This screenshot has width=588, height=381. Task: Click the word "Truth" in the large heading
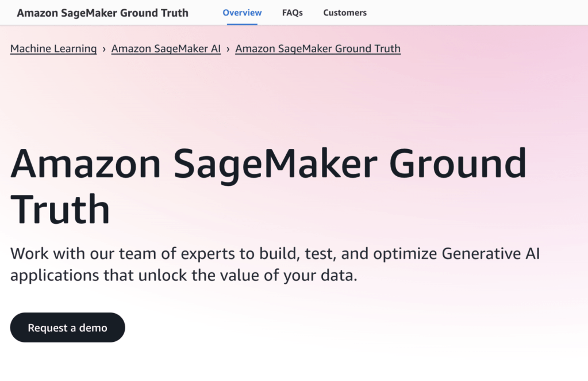pyautogui.click(x=60, y=208)
